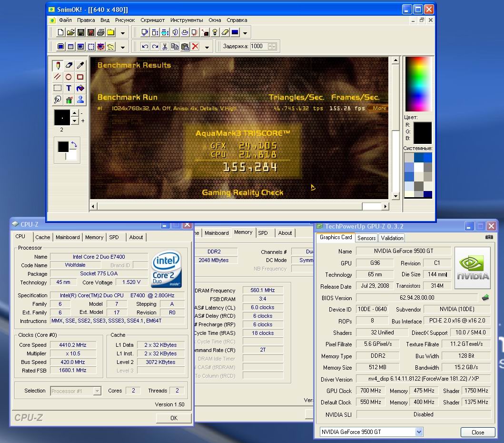The image size is (504, 443).
Task: Click the brush size down arrow
Action: tap(75, 121)
